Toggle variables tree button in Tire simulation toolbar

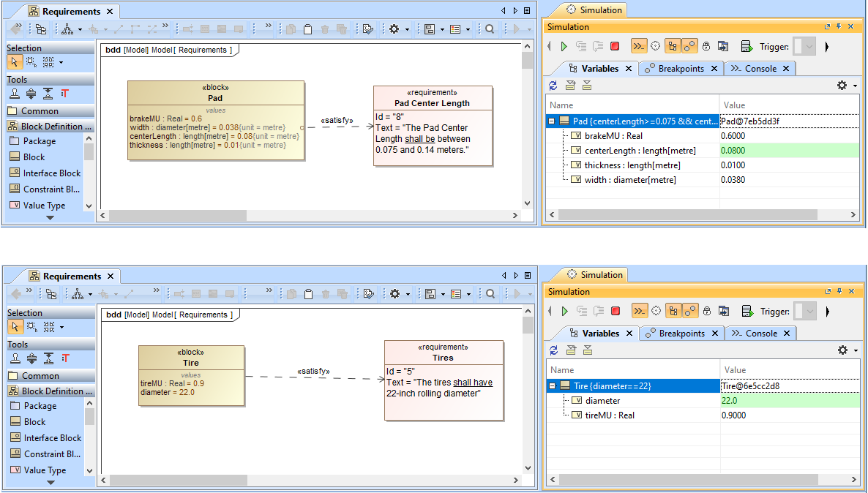click(673, 311)
